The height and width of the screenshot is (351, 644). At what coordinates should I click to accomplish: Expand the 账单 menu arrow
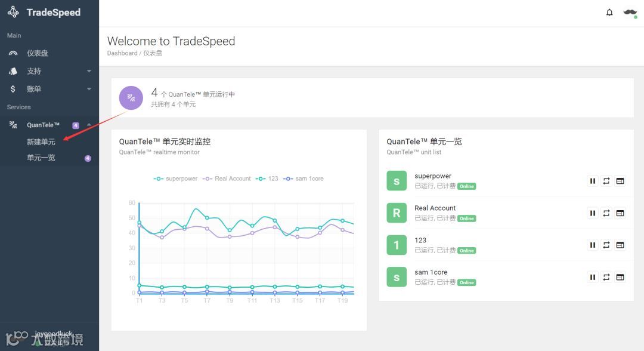point(89,89)
